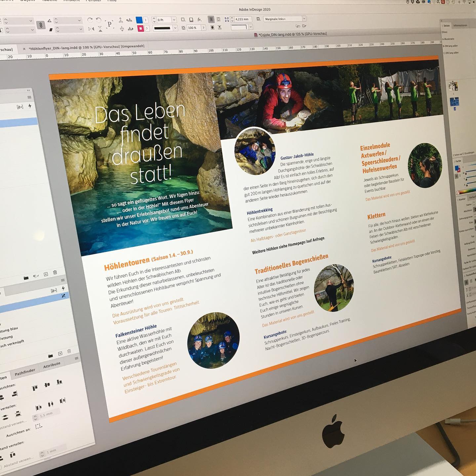Open the 'Ausrichten an' alignment dropdown
The width and height of the screenshot is (476, 476).
tap(39, 426)
